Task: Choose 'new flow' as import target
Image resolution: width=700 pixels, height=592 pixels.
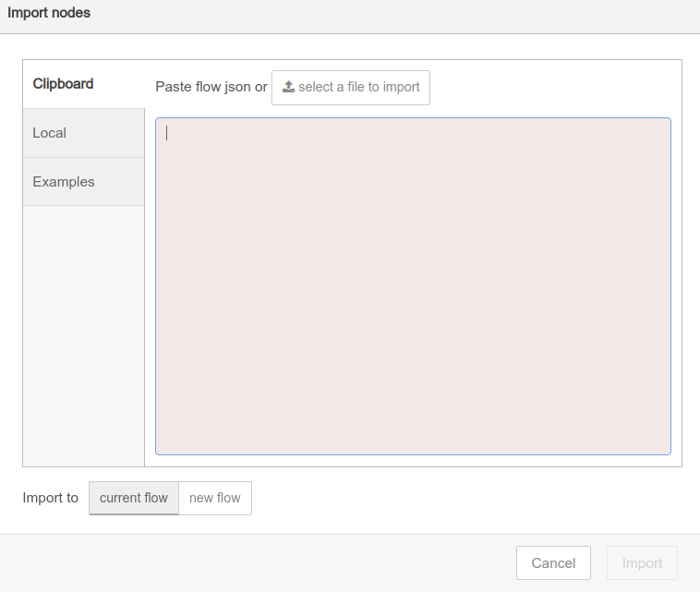Action: [x=215, y=498]
